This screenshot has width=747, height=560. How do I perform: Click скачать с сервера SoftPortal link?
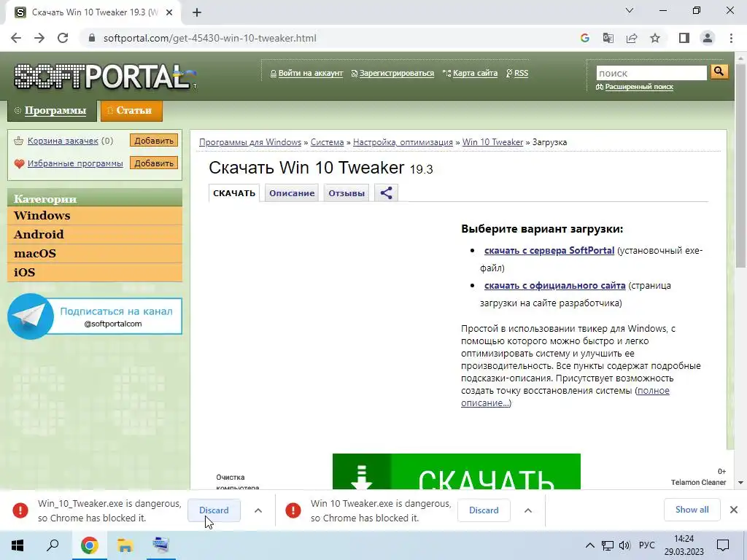549,251
